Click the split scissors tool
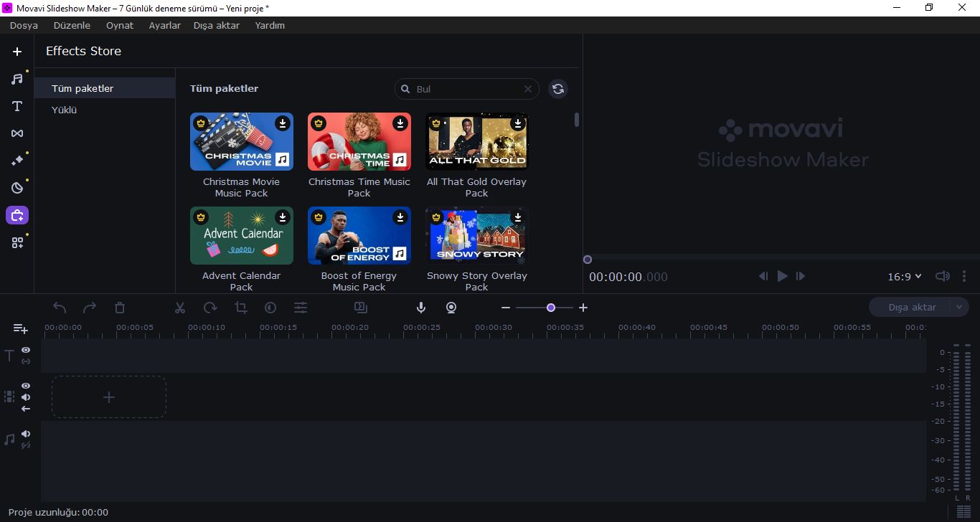The width and height of the screenshot is (980, 522). coord(180,308)
